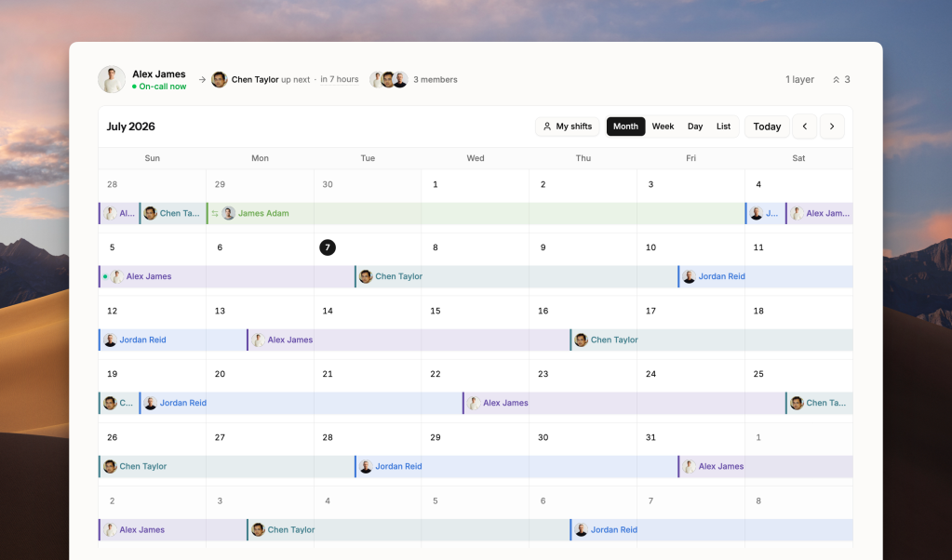Click the '3 members' label

(x=436, y=79)
